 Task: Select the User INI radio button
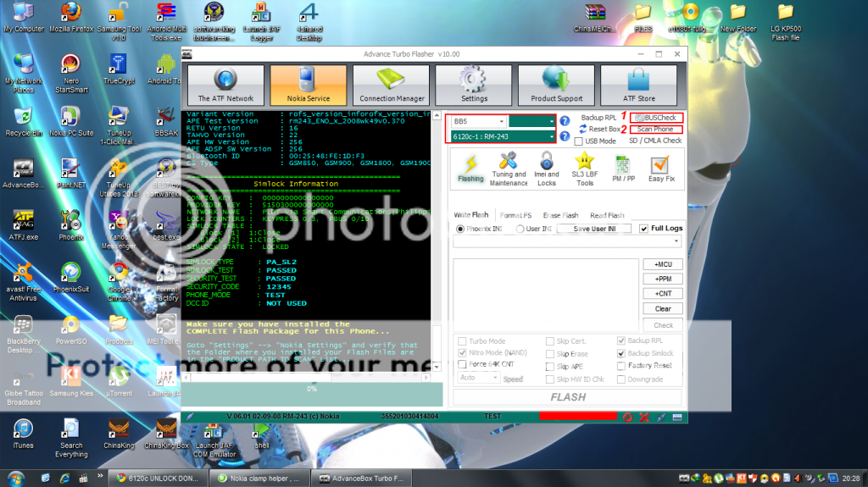(x=520, y=229)
